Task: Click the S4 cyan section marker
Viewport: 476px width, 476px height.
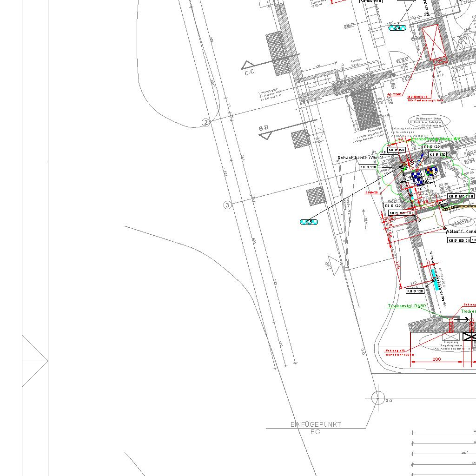Action: (x=397, y=28)
